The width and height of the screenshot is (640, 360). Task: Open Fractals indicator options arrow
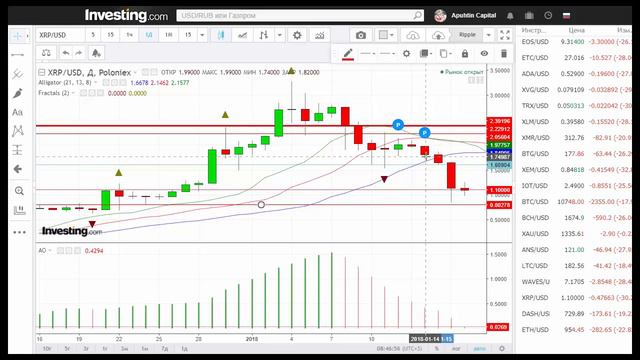pyautogui.click(x=73, y=93)
